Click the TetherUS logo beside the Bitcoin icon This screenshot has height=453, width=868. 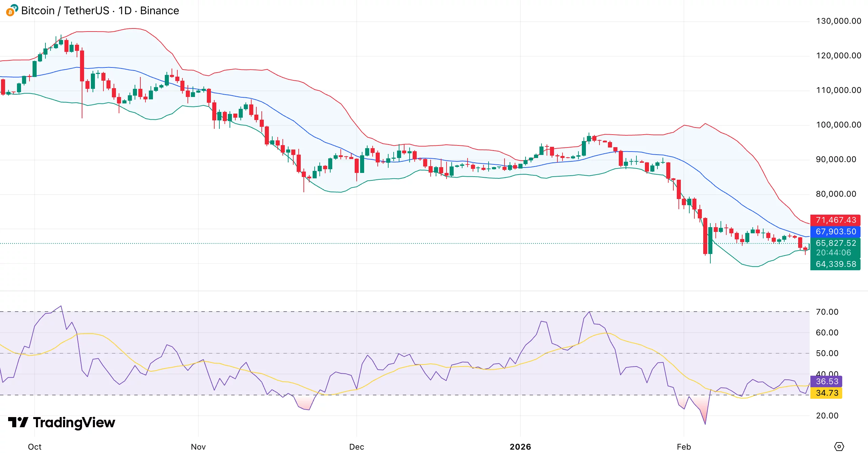15,7
